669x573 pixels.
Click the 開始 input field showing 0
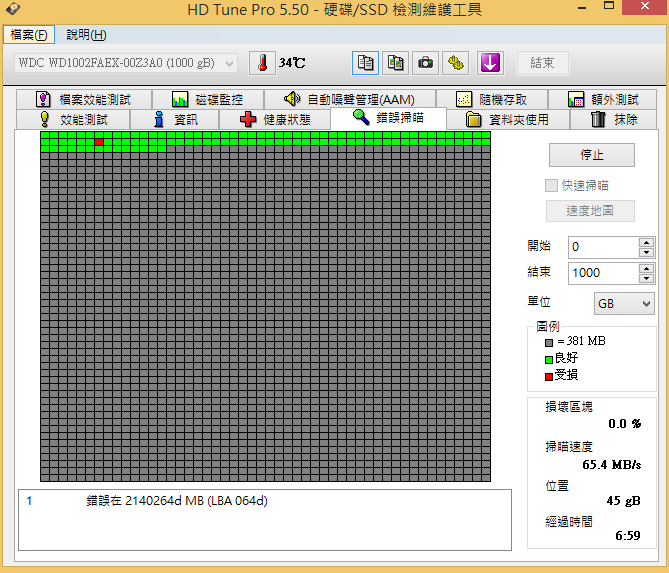coord(603,247)
